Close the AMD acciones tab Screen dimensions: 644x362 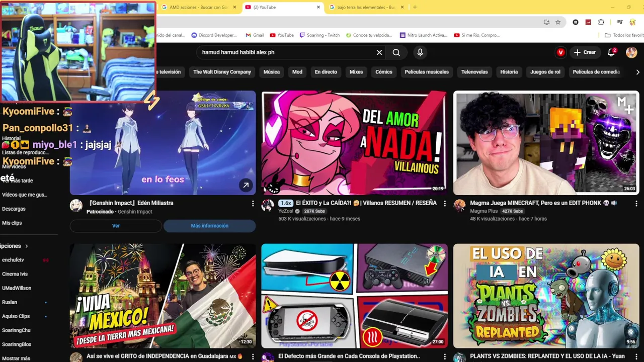pyautogui.click(x=234, y=7)
